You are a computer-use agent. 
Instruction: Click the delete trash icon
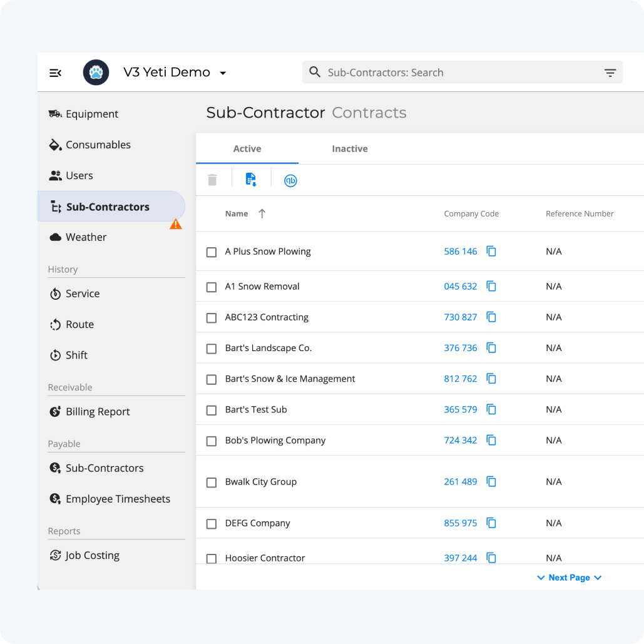(x=212, y=180)
